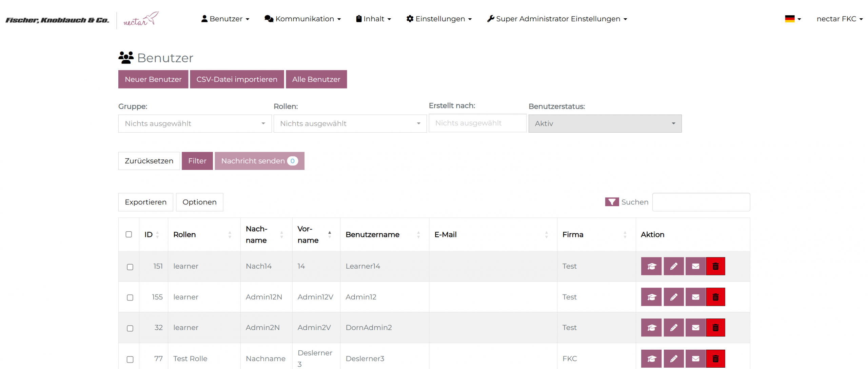Click CSV-Datei importieren button
Viewport: 868px width, 369px height.
tap(236, 79)
